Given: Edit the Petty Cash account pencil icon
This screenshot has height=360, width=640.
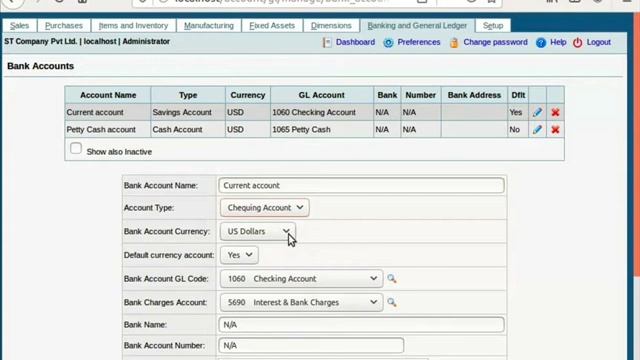Looking at the screenshot, I should pyautogui.click(x=537, y=129).
